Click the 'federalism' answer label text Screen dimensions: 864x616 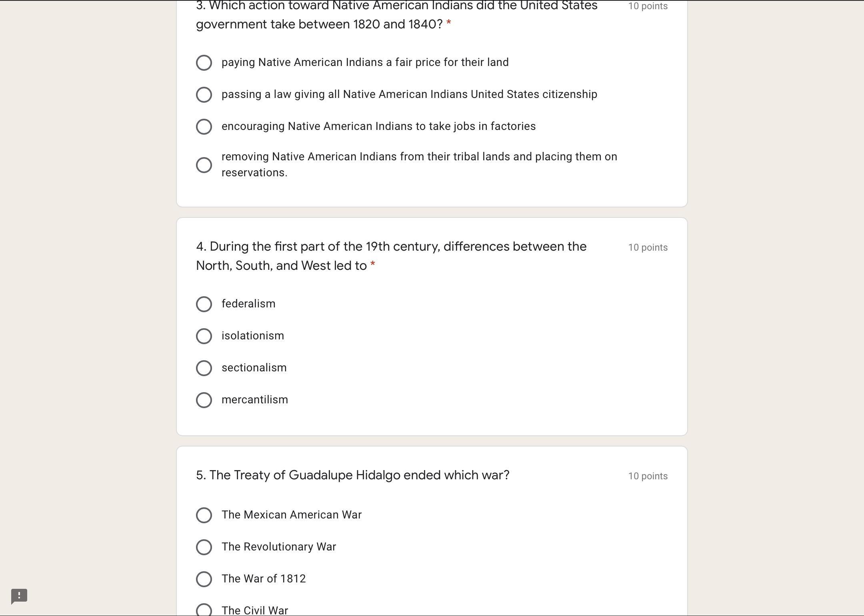(248, 304)
